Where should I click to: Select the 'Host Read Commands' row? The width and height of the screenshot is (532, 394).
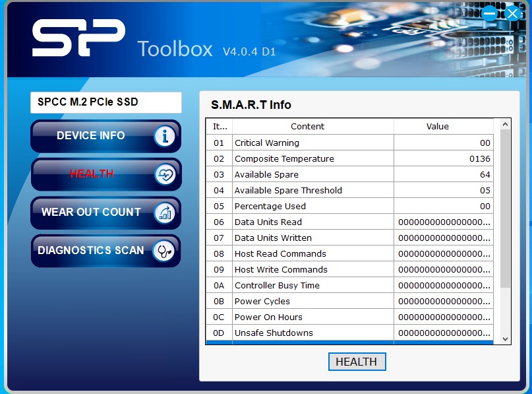349,253
